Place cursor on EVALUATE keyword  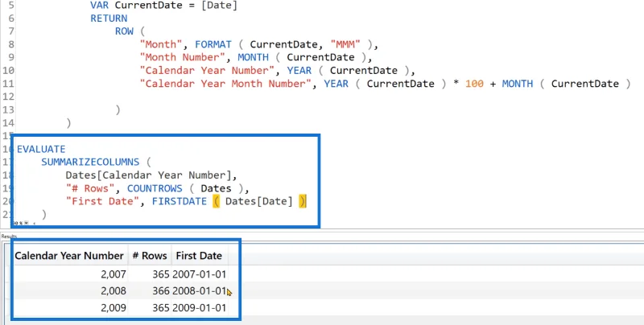[41, 149]
